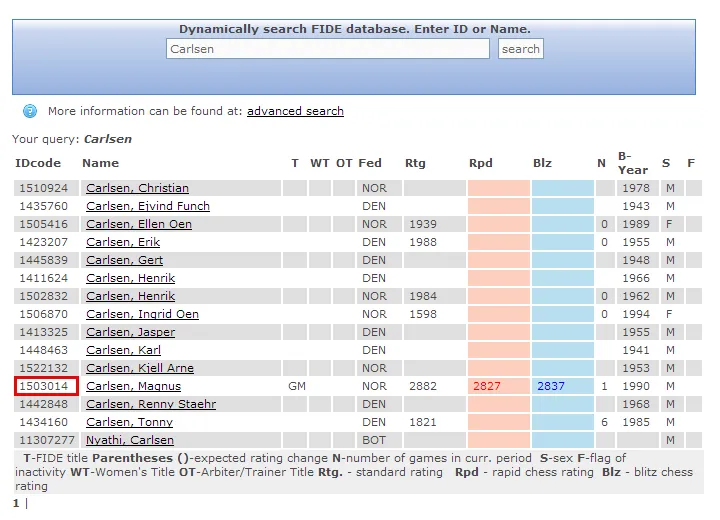Screen dimensions: 720x520
Task: Click rating 1984 for Henrik from NOR
Action: pyautogui.click(x=423, y=296)
